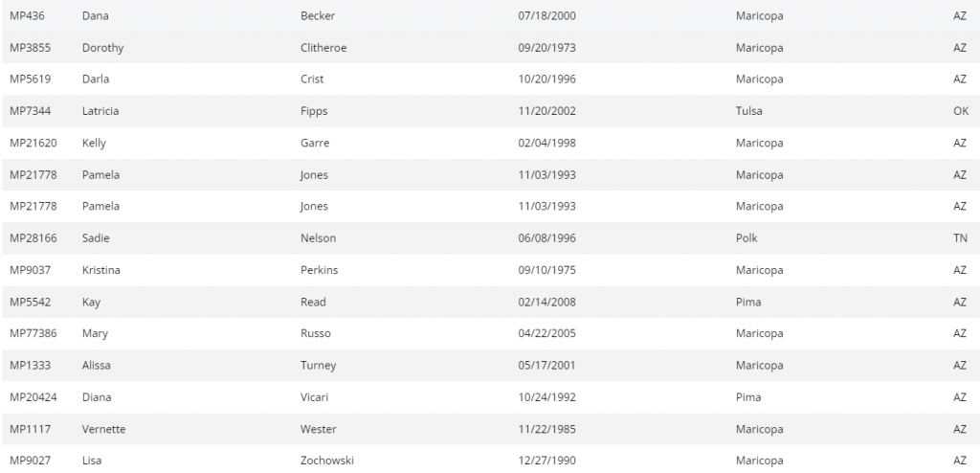Screen dimensions: 980x473
Task: Click the TN state cell
Action: click(x=961, y=238)
